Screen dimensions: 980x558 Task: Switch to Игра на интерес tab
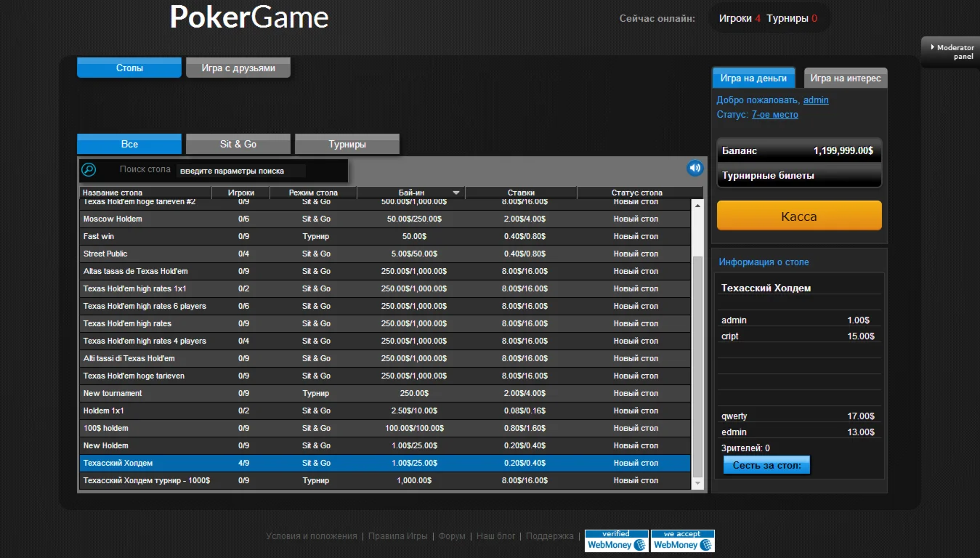pos(846,78)
